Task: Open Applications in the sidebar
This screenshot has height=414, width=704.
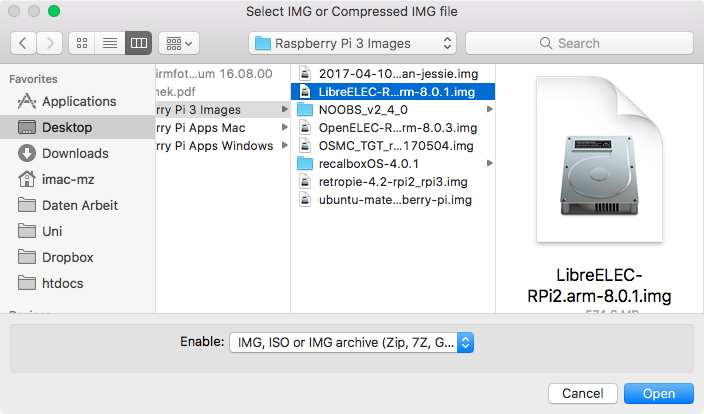Action: pyautogui.click(x=77, y=101)
